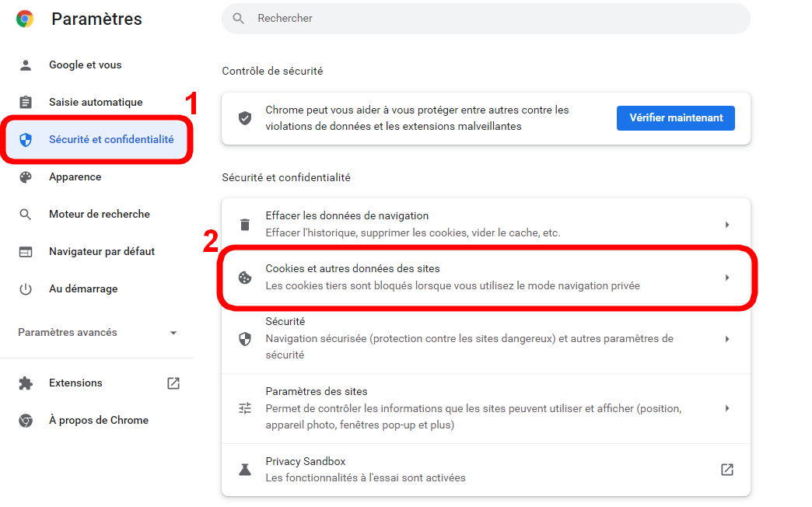Open external link icon for Privacy Sandbox

[x=727, y=470]
